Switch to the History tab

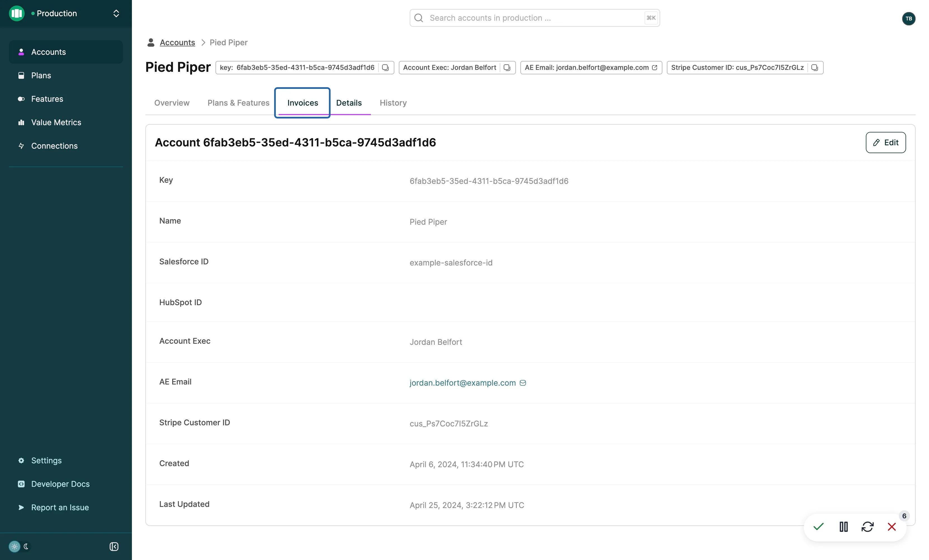click(x=393, y=103)
